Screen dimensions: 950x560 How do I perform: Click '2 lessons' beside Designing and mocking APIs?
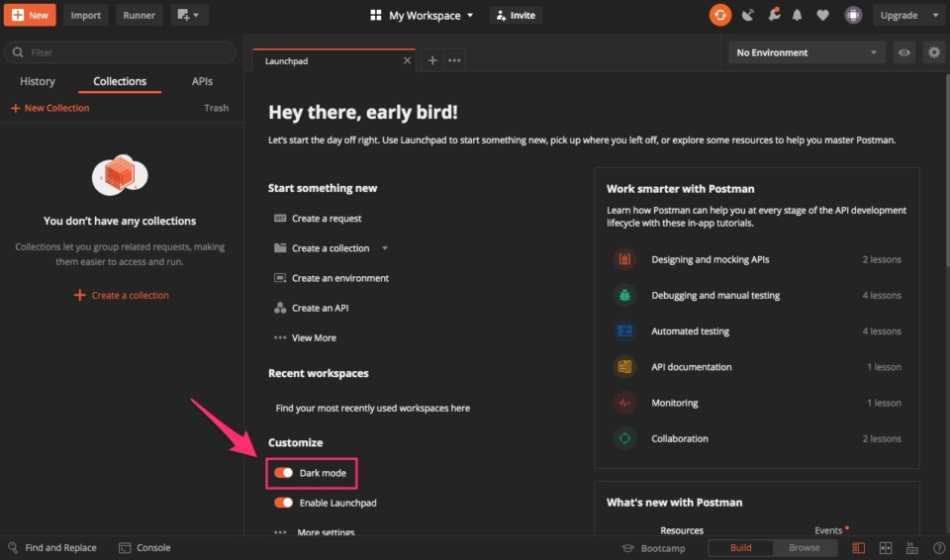coord(882,259)
